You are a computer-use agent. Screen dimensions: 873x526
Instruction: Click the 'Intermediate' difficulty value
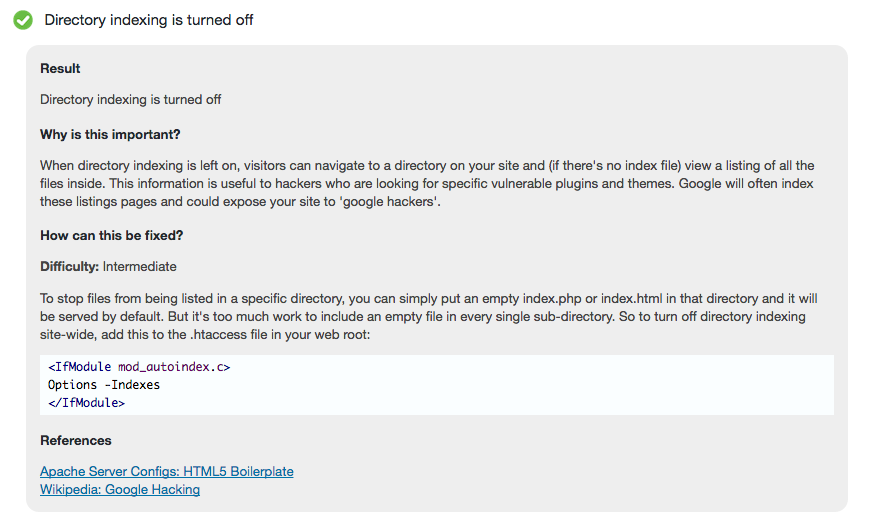140,267
